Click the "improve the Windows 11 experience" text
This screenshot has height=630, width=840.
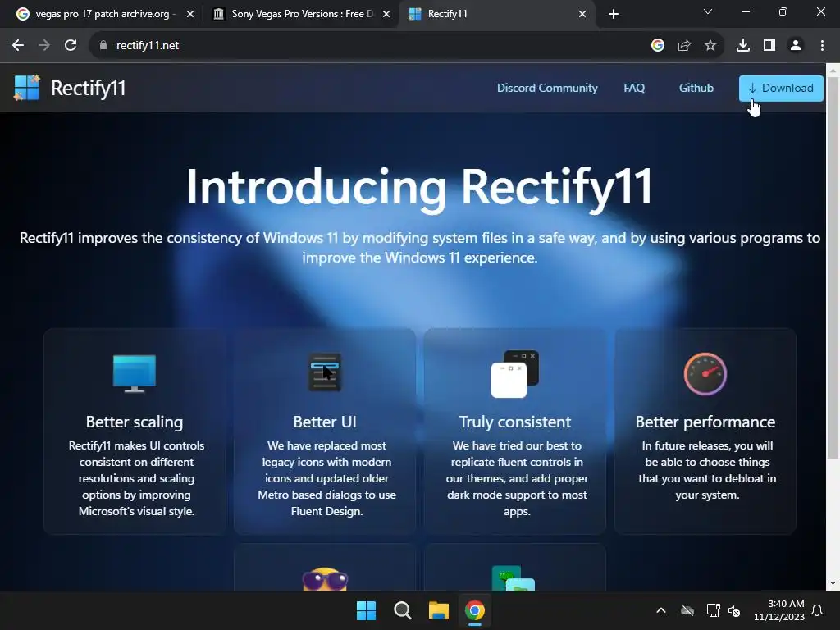(x=419, y=258)
